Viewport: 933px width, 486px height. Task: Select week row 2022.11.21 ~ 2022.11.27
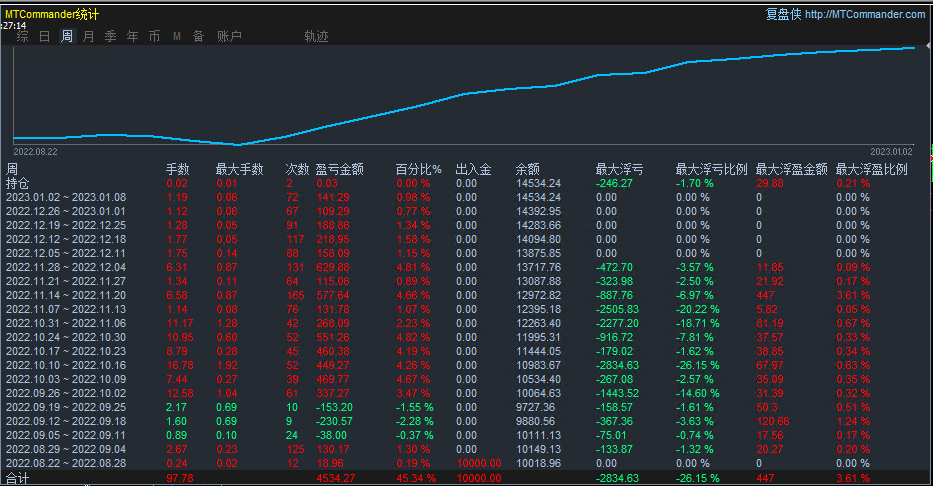[x=466, y=281]
